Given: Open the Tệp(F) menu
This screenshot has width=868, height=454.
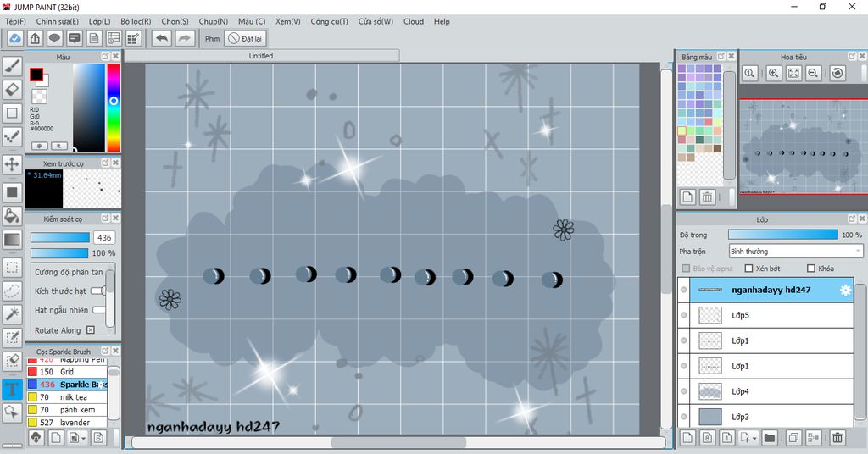Looking at the screenshot, I should click(15, 21).
